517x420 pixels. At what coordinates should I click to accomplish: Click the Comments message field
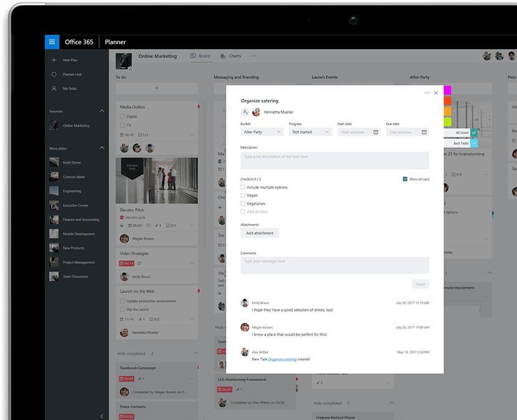click(334, 265)
